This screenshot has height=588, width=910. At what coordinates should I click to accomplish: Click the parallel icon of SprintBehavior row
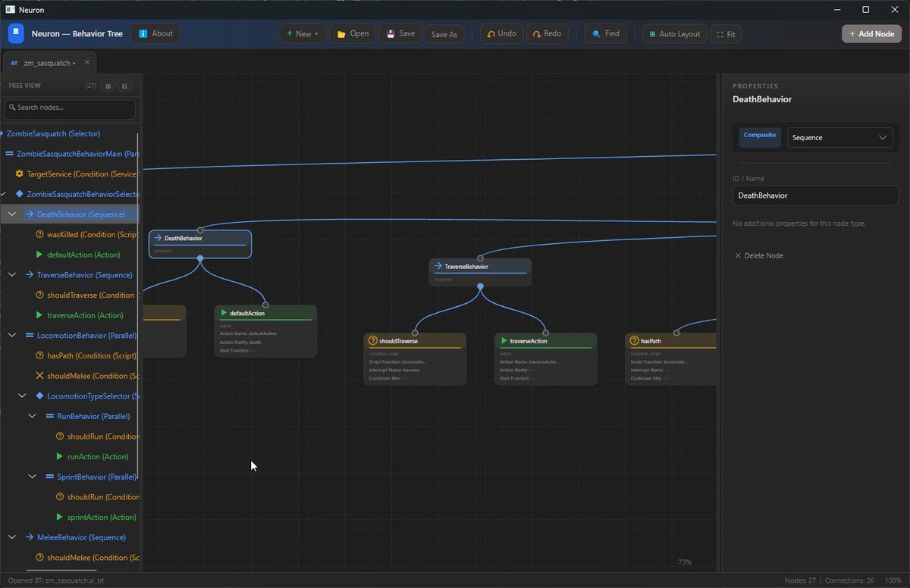[50, 477]
